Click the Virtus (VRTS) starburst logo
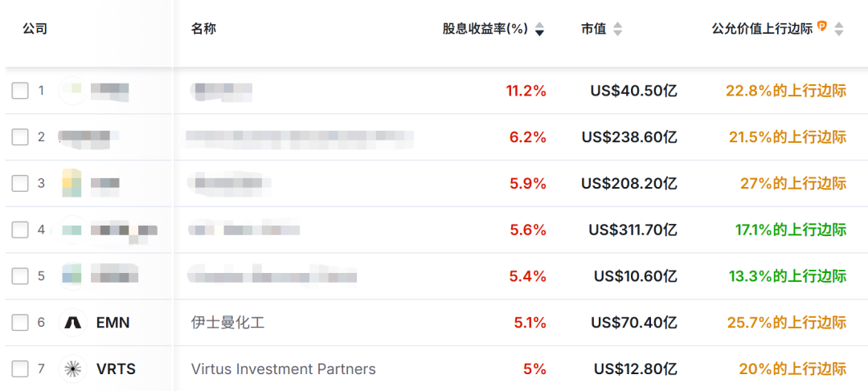 point(72,369)
